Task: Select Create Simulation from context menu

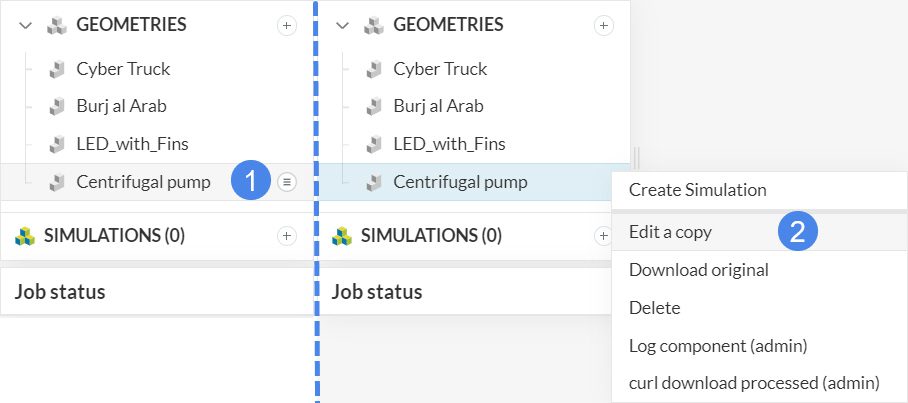Action: (x=697, y=189)
